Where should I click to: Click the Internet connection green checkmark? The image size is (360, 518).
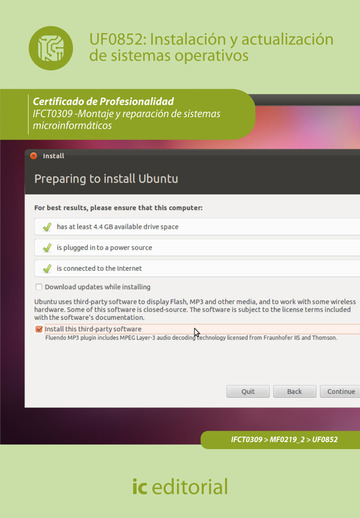pyautogui.click(x=47, y=268)
